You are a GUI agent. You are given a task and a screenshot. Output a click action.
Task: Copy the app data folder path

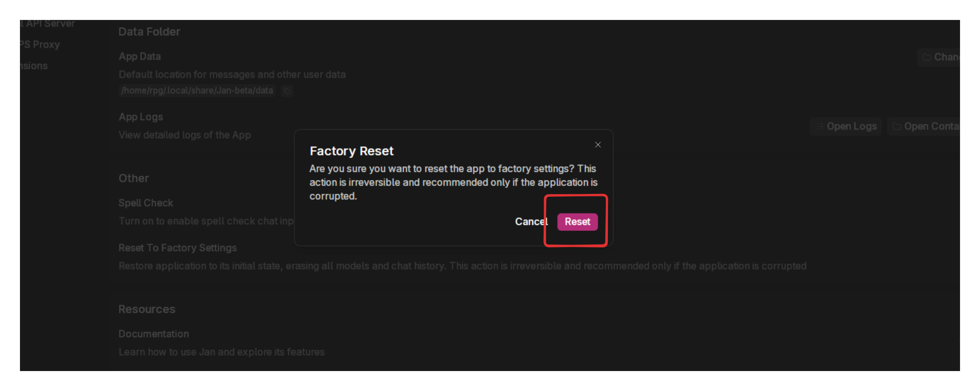(287, 91)
